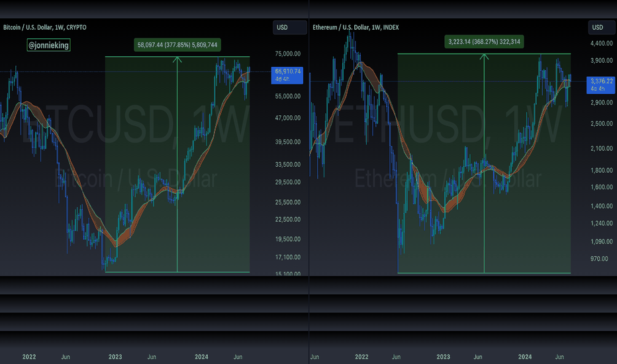Click the 3,900.00 Ethereum axis label
This screenshot has width=617, height=364.
(602, 61)
